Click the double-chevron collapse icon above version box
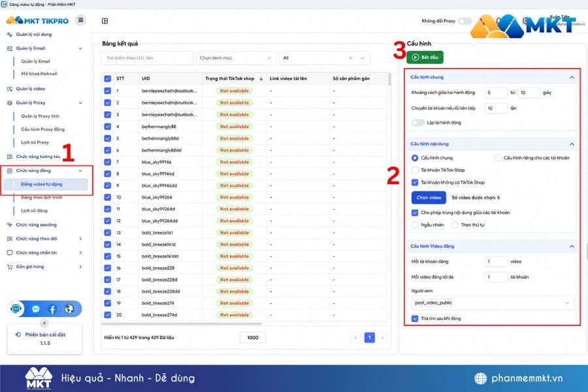This screenshot has width=588, height=392. click(x=44, y=323)
